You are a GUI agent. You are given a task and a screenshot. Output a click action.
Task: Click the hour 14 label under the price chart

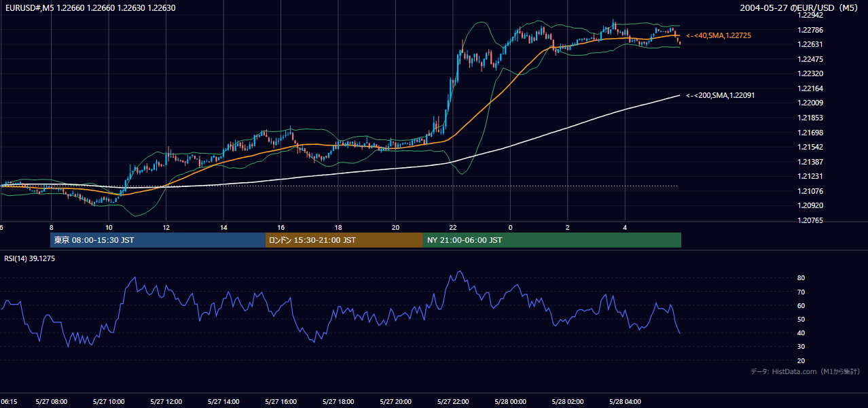[223, 227]
